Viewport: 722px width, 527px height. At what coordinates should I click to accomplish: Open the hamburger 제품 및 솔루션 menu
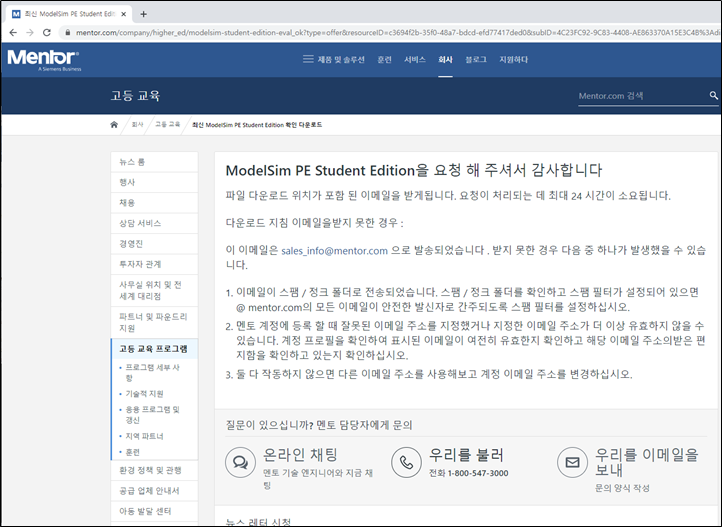click(333, 59)
